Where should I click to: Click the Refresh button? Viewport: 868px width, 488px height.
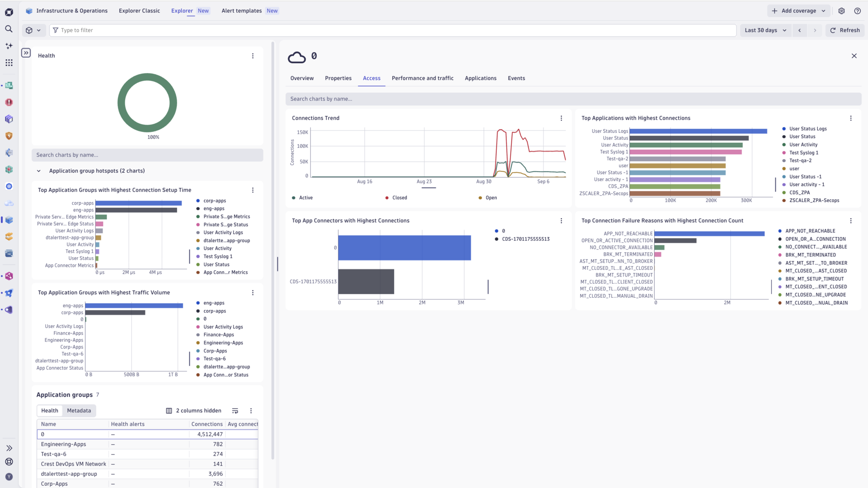tap(844, 30)
